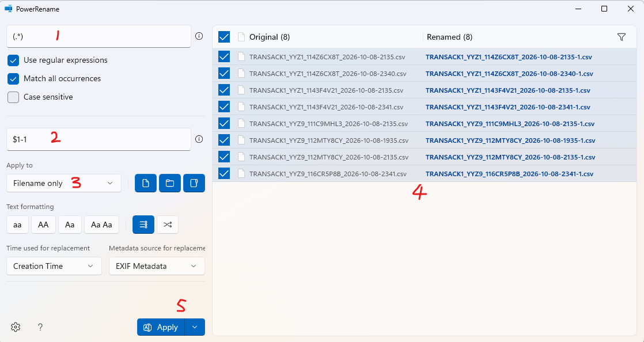Image resolution: width=644 pixels, height=342 pixels.
Task: Open PowerRename settings gear
Action: coord(16,327)
